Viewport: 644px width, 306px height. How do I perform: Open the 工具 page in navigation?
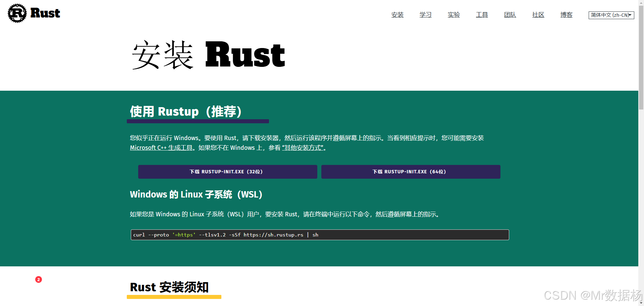point(482,15)
